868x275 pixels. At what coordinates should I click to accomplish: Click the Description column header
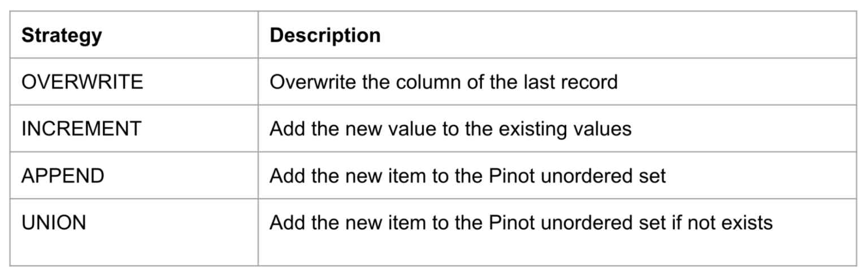pos(325,36)
